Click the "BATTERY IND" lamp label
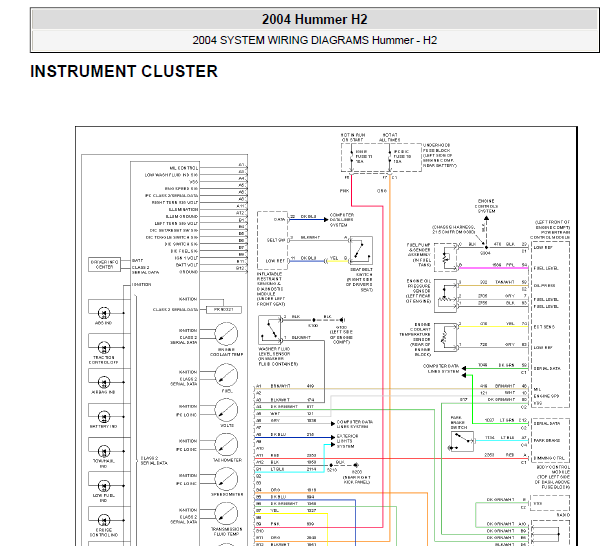This screenshot has width=608, height=546. click(x=104, y=426)
